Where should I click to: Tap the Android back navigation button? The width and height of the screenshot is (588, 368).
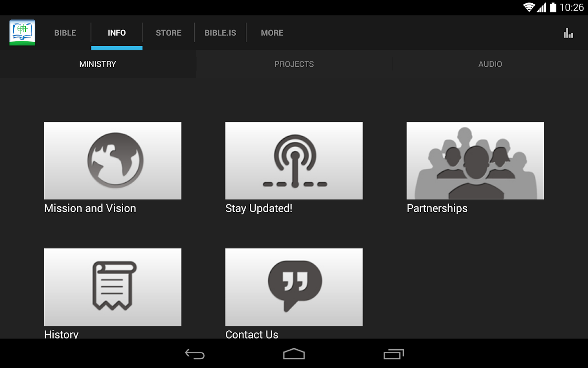coord(195,354)
